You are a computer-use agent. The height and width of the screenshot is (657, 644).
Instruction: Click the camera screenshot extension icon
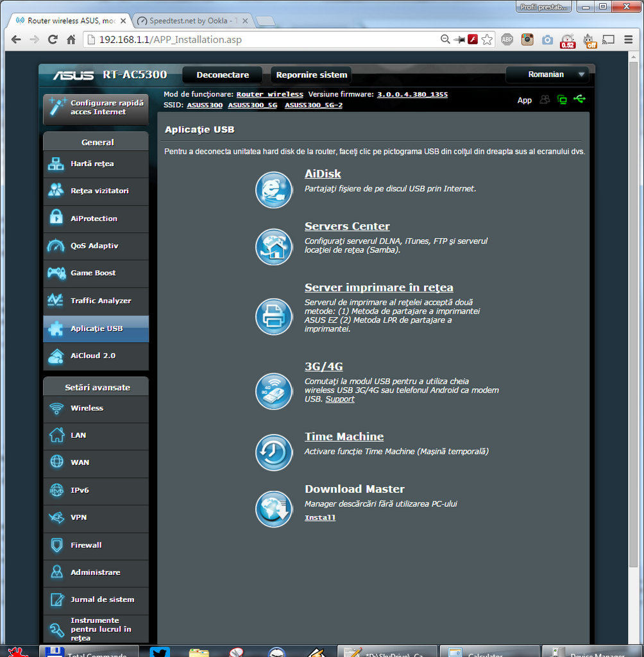547,40
